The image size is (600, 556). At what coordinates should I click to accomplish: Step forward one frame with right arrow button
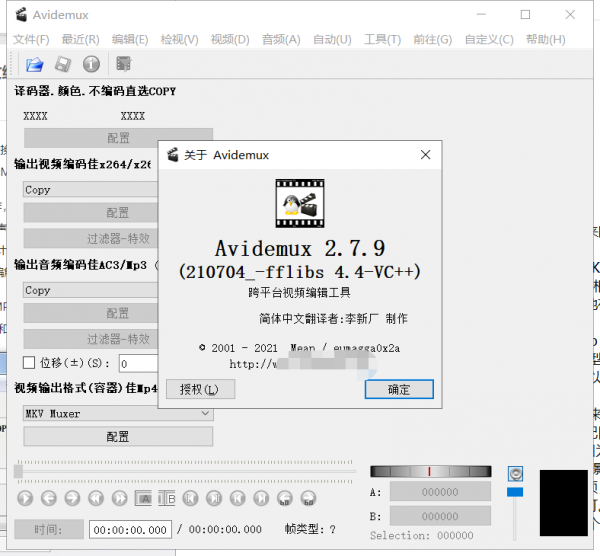(72, 498)
